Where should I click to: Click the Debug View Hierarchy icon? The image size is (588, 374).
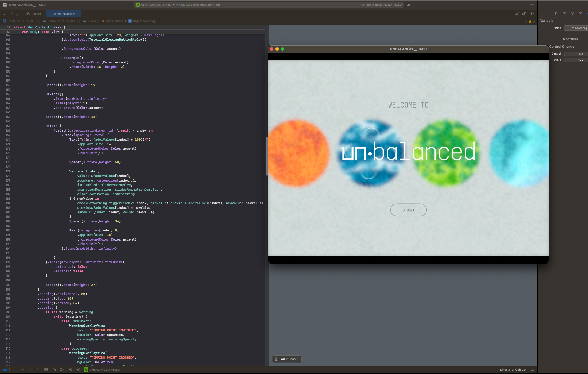pos(54,370)
